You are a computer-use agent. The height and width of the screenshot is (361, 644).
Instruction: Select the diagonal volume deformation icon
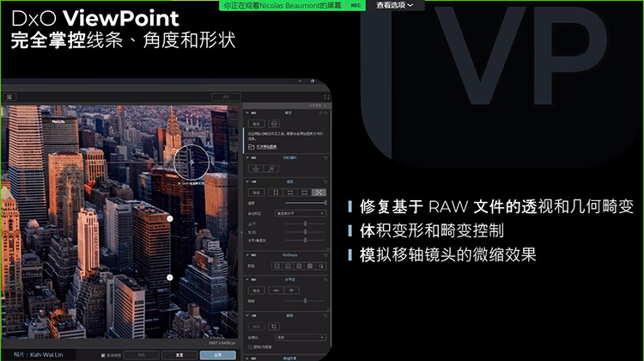pyautogui.click(x=271, y=168)
